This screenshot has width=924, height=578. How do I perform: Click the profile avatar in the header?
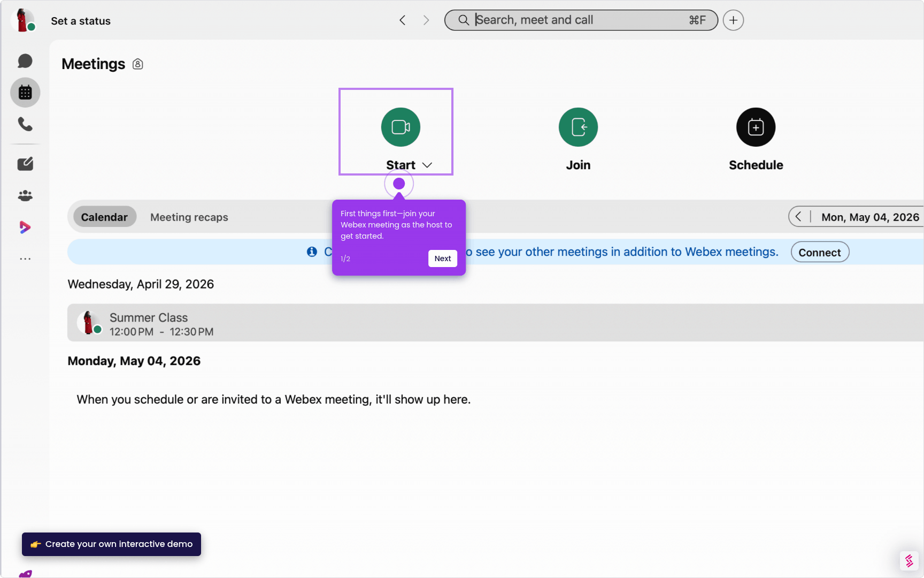click(23, 20)
